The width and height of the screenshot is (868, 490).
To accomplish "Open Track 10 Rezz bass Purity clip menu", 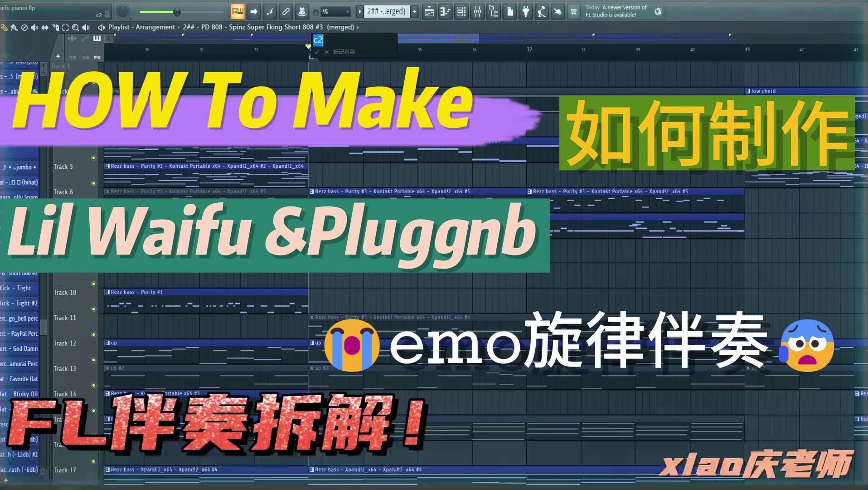I will coord(107,292).
